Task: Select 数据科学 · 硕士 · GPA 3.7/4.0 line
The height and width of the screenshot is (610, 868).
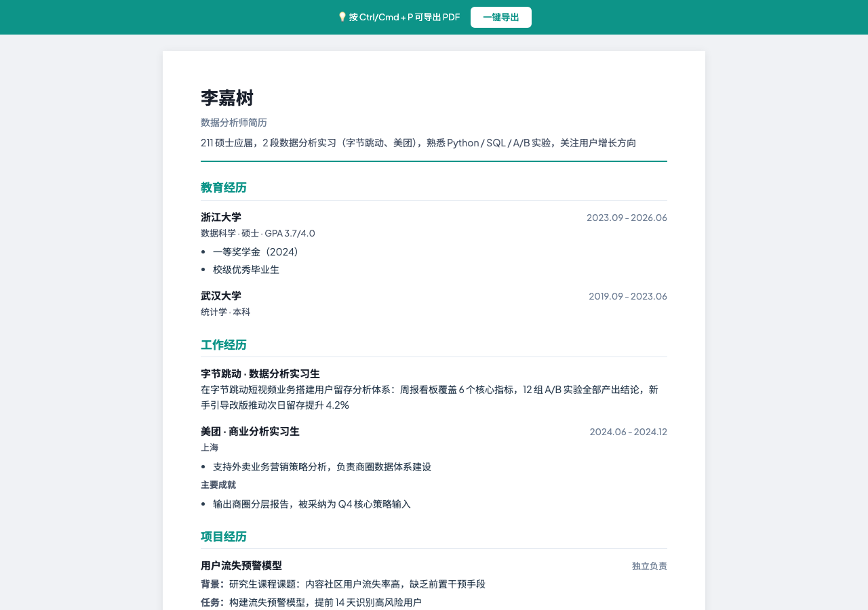Action: (258, 233)
